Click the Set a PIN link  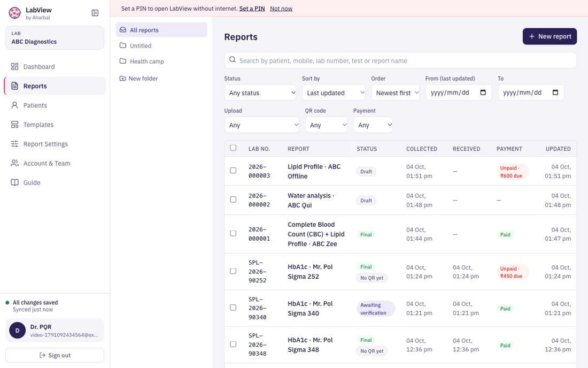252,8
